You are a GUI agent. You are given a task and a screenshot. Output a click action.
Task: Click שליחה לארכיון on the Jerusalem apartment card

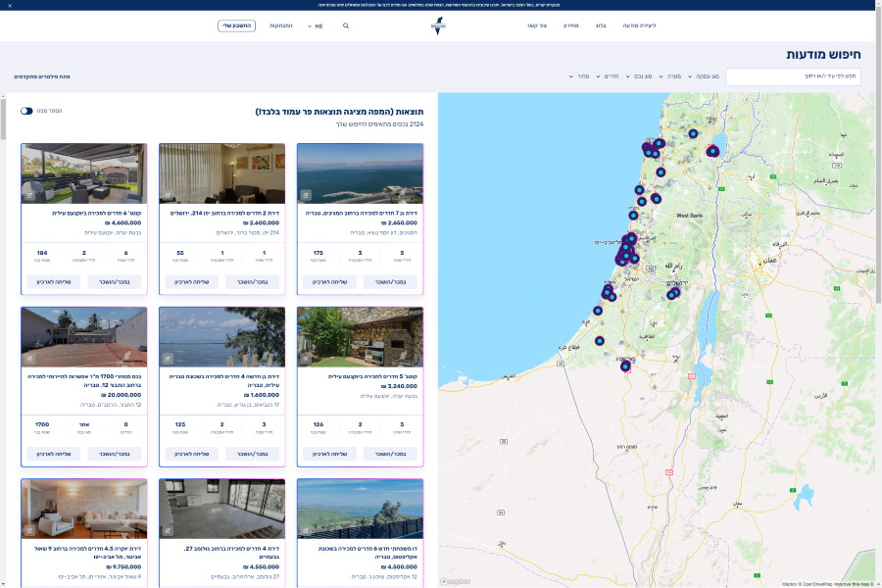tap(190, 281)
